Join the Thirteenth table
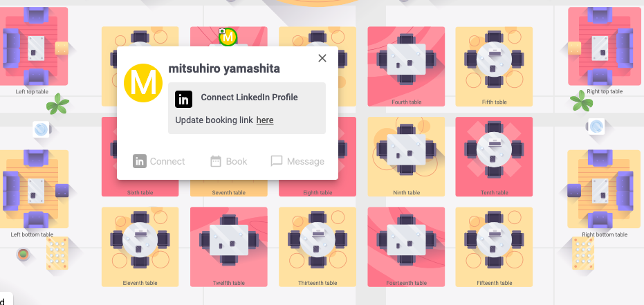The width and height of the screenshot is (644, 305). coord(318,247)
